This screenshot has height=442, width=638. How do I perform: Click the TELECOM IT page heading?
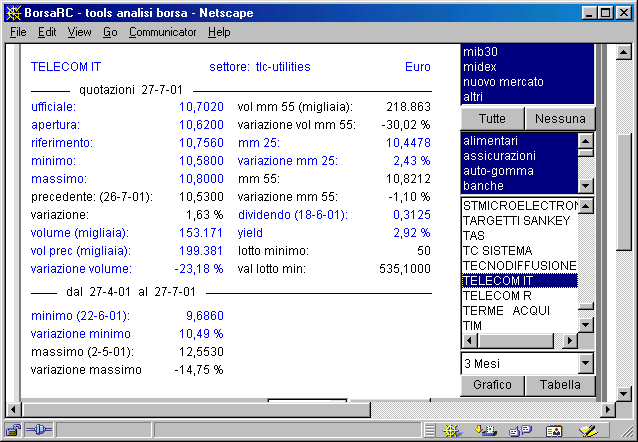pos(66,67)
